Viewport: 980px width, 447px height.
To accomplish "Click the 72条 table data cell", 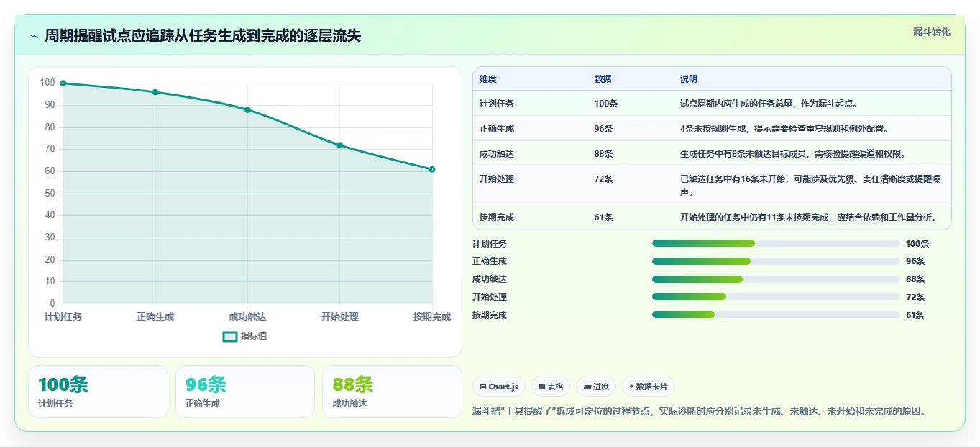I will coord(604,179).
